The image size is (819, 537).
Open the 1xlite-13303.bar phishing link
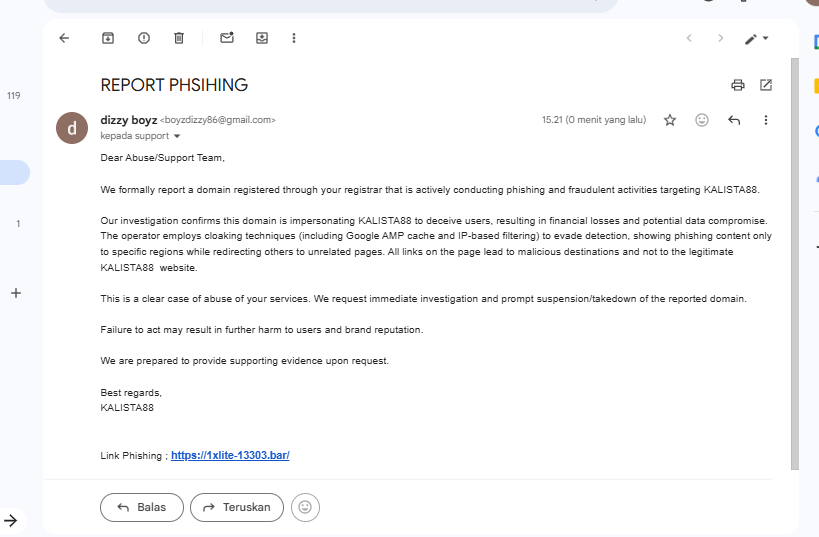[x=230, y=455]
